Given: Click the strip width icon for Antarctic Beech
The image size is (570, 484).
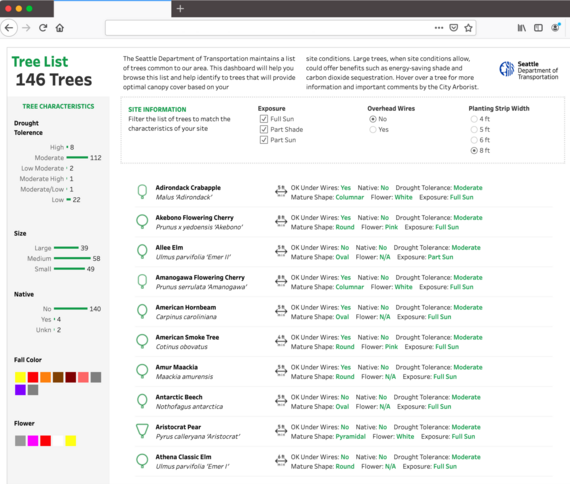Looking at the screenshot, I should (x=281, y=400).
